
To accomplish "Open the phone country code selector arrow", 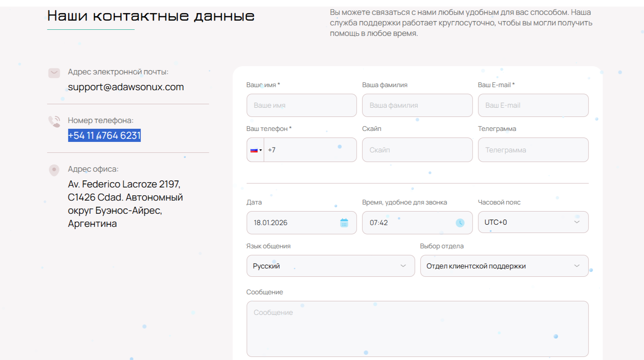I will [261, 150].
